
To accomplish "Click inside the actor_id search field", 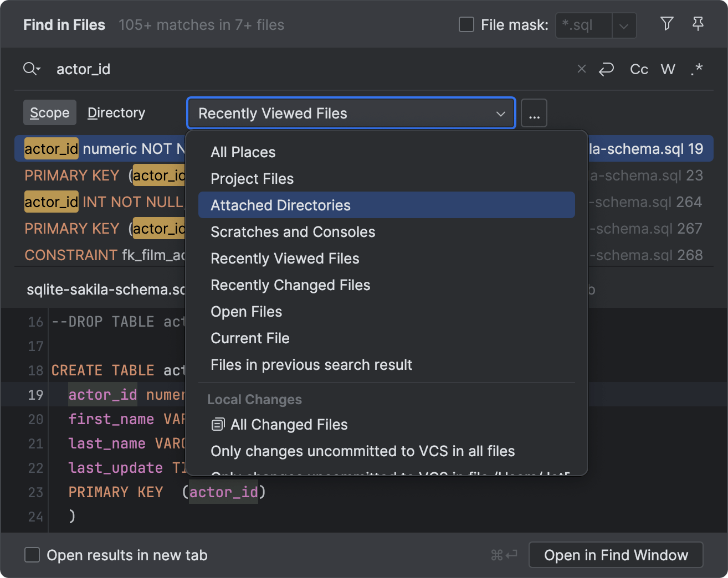I will point(222,69).
